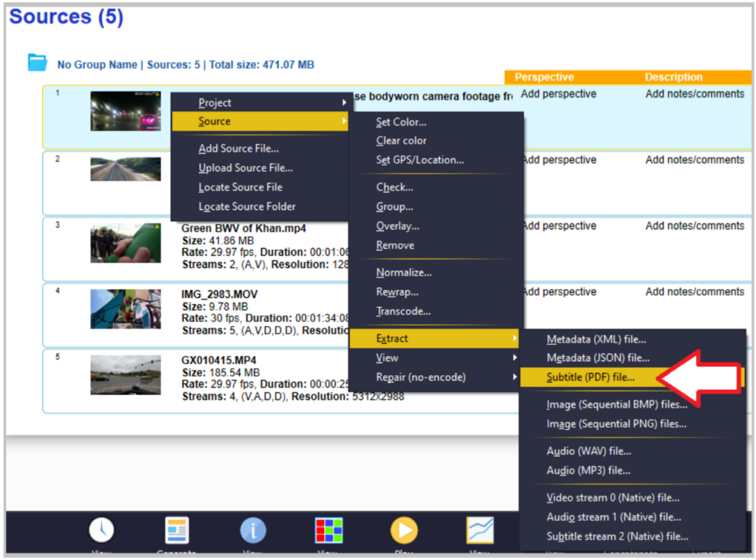Select Green BWV of Khan.mp4 thumbnail
The width and height of the screenshot is (756, 560).
pyautogui.click(x=126, y=243)
